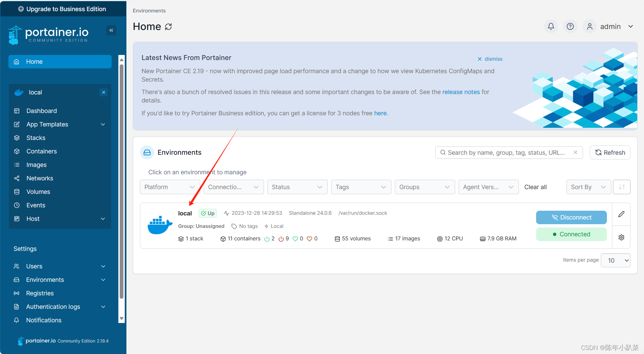Image resolution: width=644 pixels, height=354 pixels.
Task: Click the sidebar scrollbar up arrow
Action: (x=122, y=59)
